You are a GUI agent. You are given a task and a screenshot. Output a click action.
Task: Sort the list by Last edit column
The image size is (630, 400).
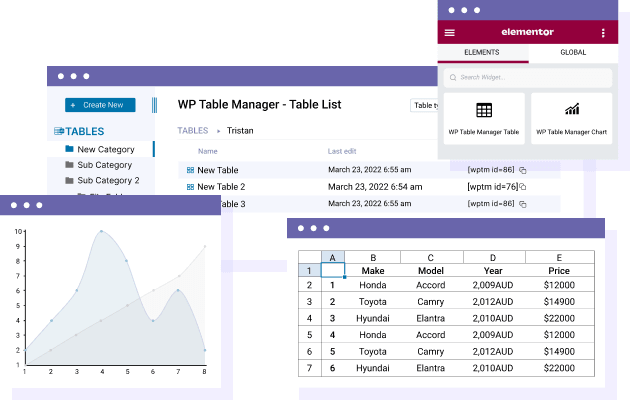click(x=341, y=151)
